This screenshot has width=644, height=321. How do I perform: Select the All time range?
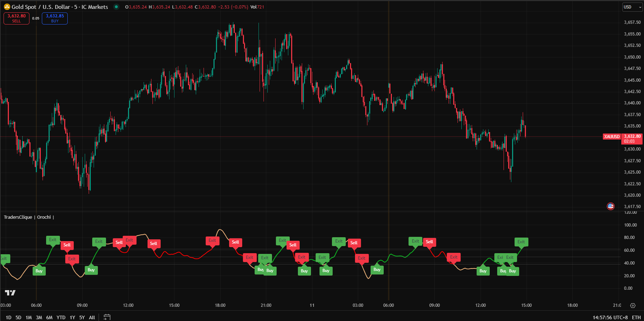click(92, 317)
